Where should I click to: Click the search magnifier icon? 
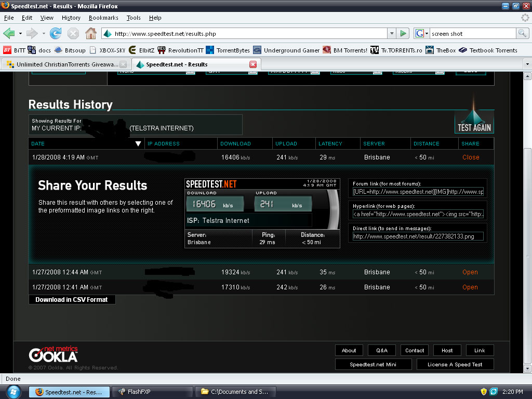click(522, 33)
